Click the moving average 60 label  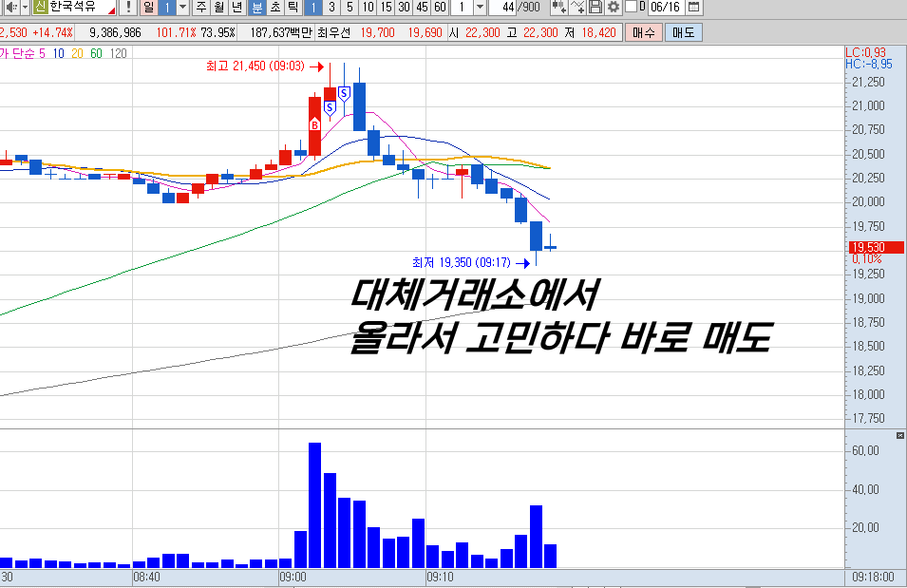[96, 53]
